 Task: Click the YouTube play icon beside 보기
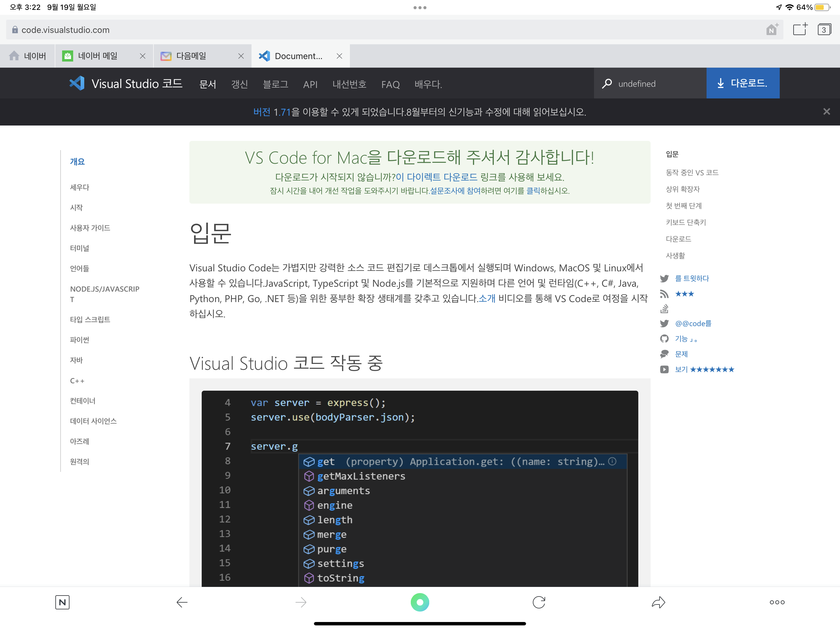click(x=664, y=369)
